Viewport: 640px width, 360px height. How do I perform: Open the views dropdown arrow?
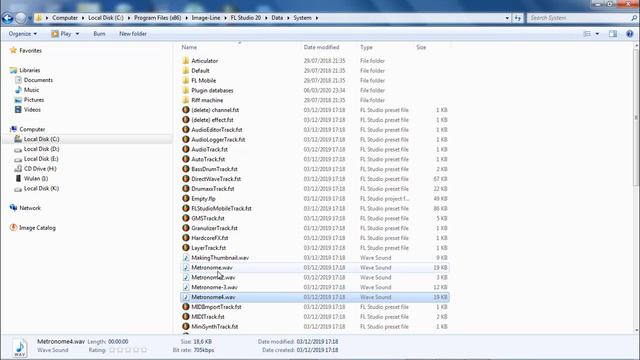point(597,34)
